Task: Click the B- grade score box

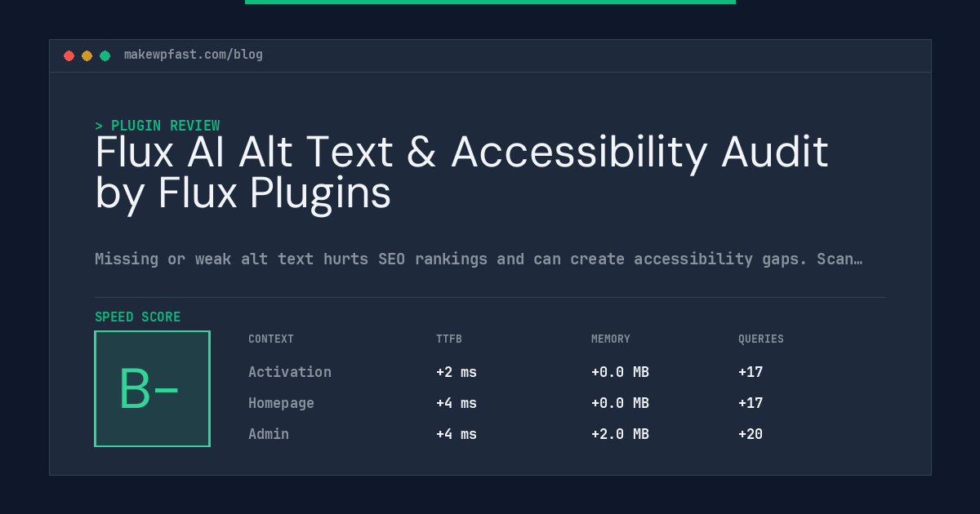Action: point(152,388)
